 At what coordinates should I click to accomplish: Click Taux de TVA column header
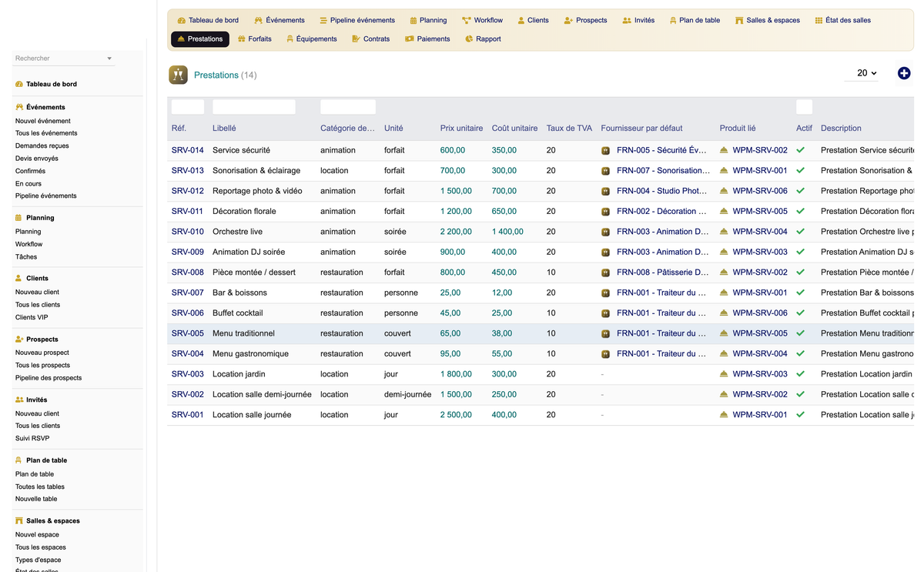(x=570, y=129)
